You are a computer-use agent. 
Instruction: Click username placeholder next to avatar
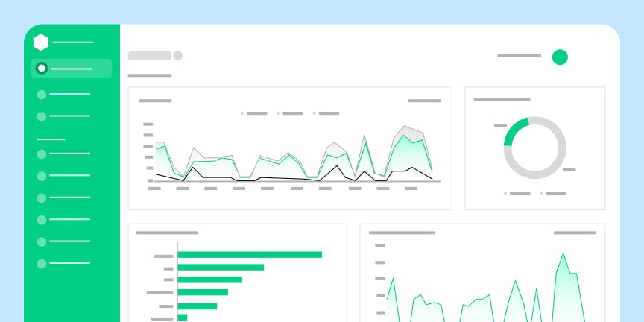click(519, 55)
